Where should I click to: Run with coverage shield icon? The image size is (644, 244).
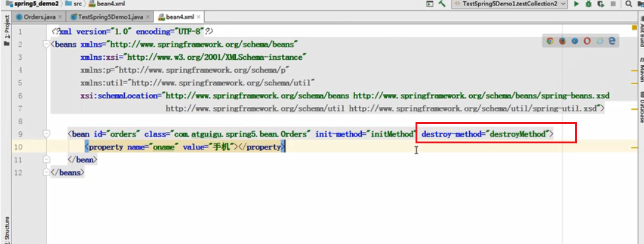coord(601,4)
